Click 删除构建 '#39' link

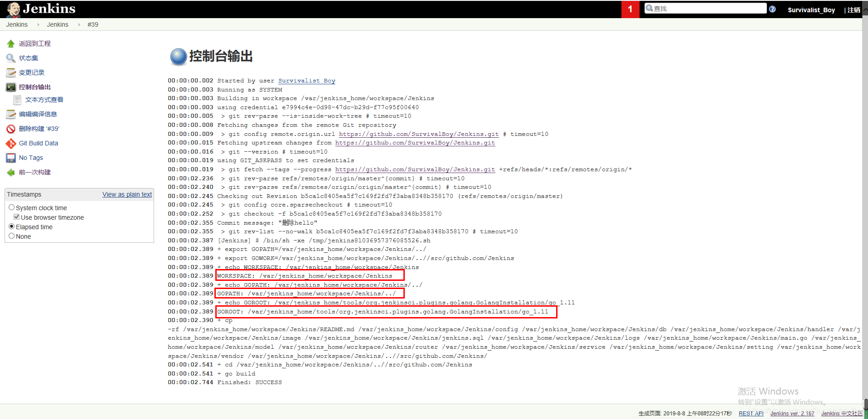39,129
